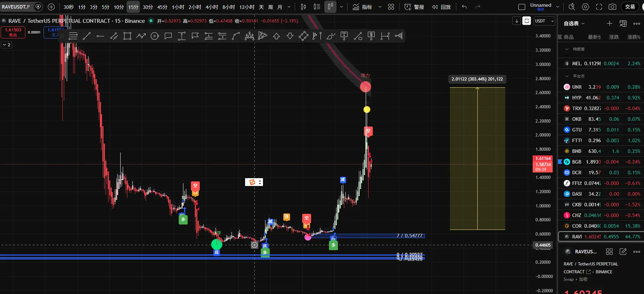Add a symbol to the watchlist
644x294 pixels.
tap(609, 24)
